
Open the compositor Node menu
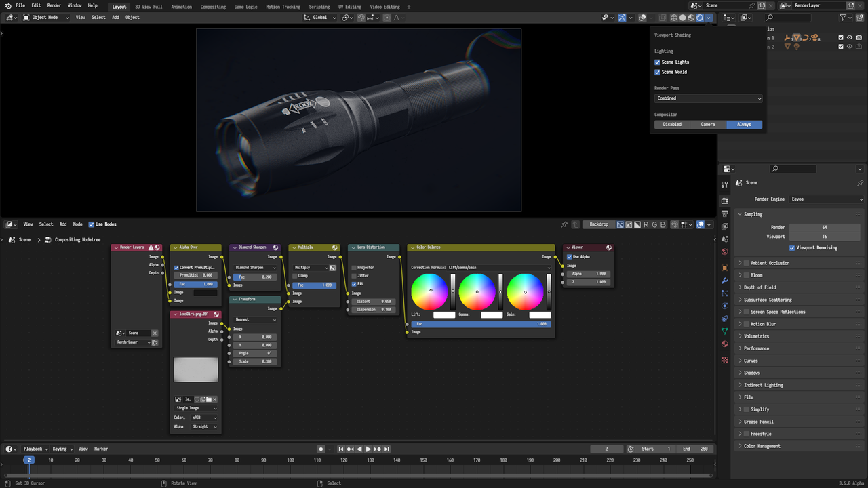(78, 224)
